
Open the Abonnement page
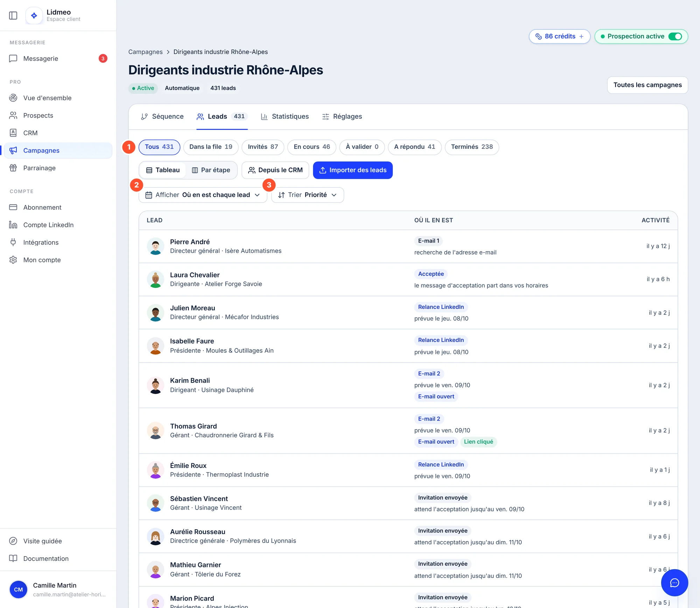pyautogui.click(x=58, y=207)
